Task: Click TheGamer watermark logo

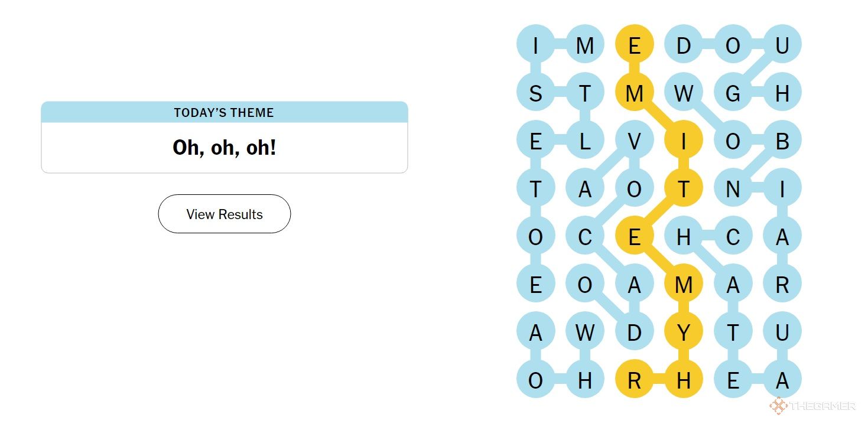Action: pos(812,406)
